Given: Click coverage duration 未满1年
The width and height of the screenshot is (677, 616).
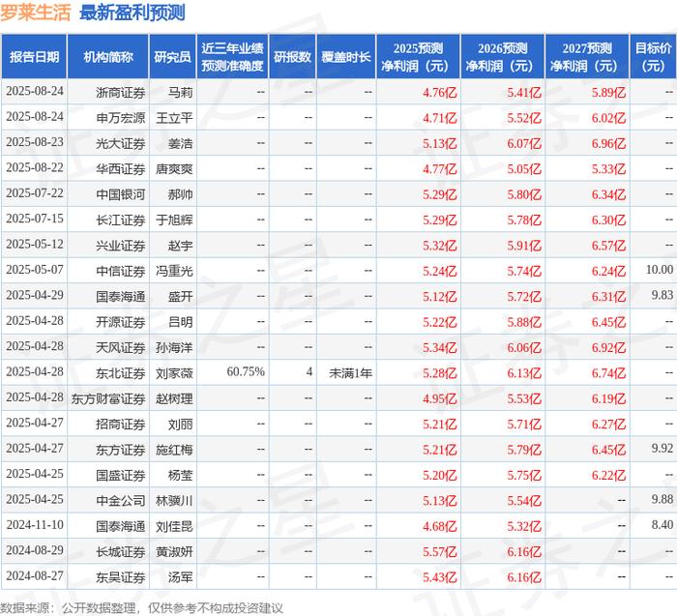Looking at the screenshot, I should pos(350,373).
